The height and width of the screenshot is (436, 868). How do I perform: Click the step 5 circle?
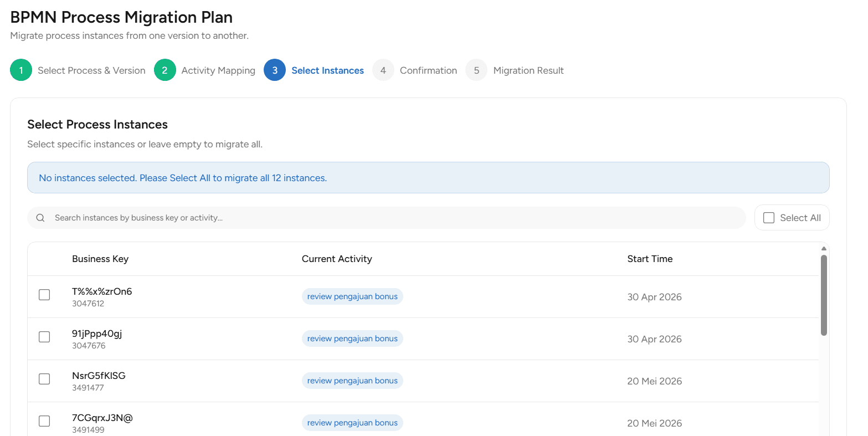pyautogui.click(x=476, y=70)
